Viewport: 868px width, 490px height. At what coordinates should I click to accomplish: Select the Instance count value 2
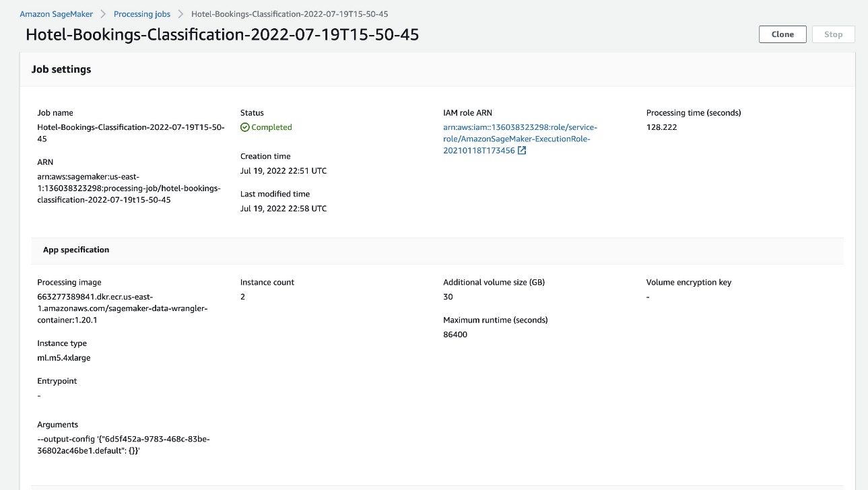point(242,297)
